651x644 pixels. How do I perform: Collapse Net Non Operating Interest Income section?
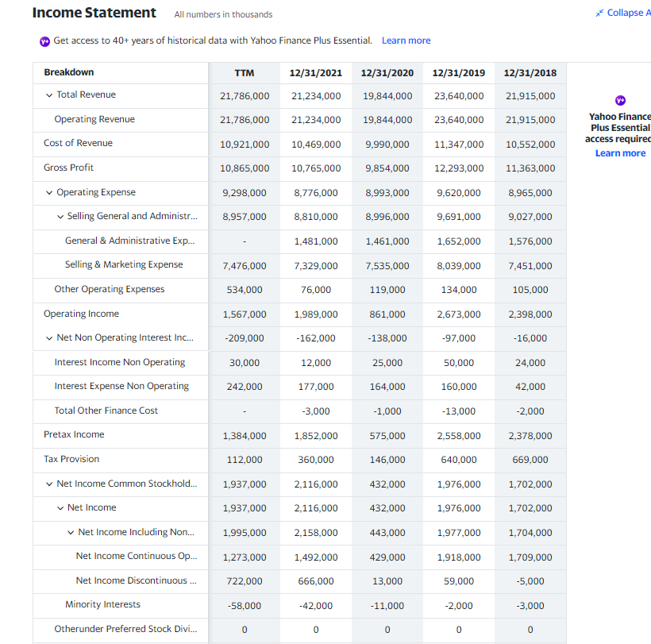pyautogui.click(x=48, y=337)
